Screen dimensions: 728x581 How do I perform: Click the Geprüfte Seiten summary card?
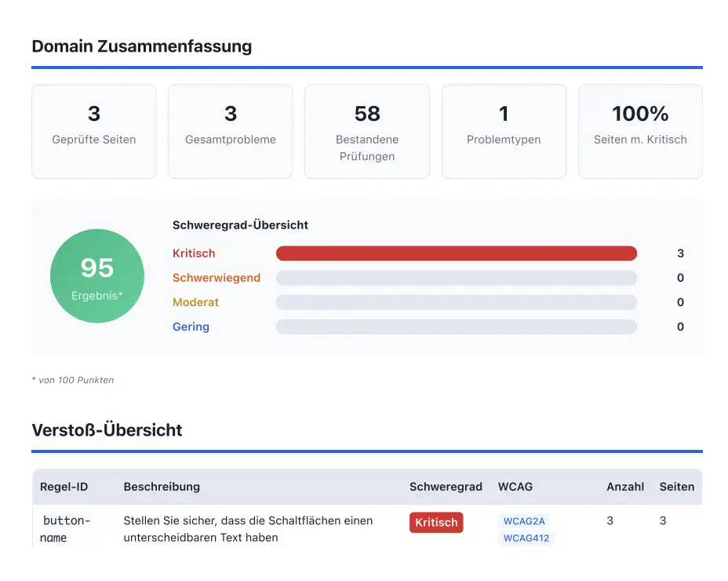[x=94, y=131]
